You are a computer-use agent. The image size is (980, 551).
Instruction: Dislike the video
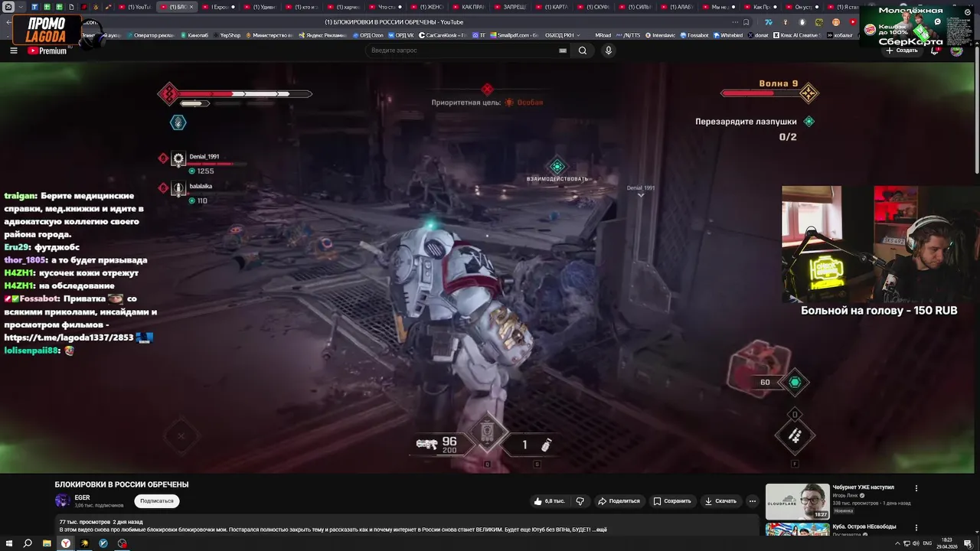click(x=580, y=501)
